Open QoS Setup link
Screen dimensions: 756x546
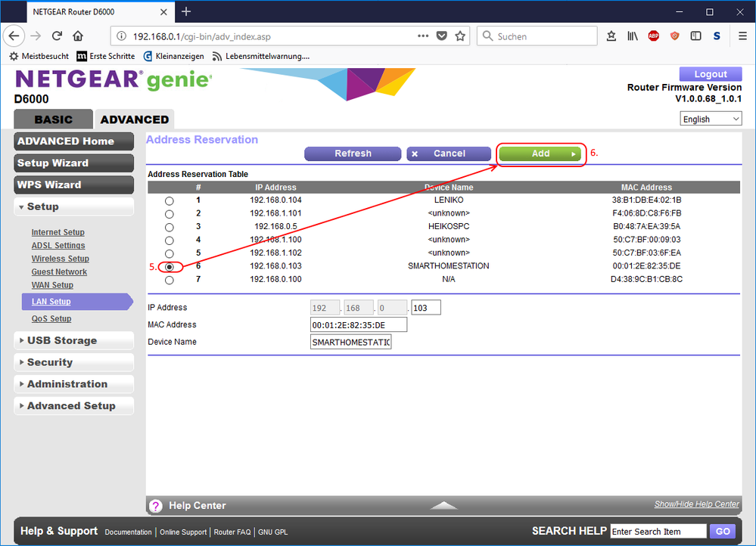(51, 318)
